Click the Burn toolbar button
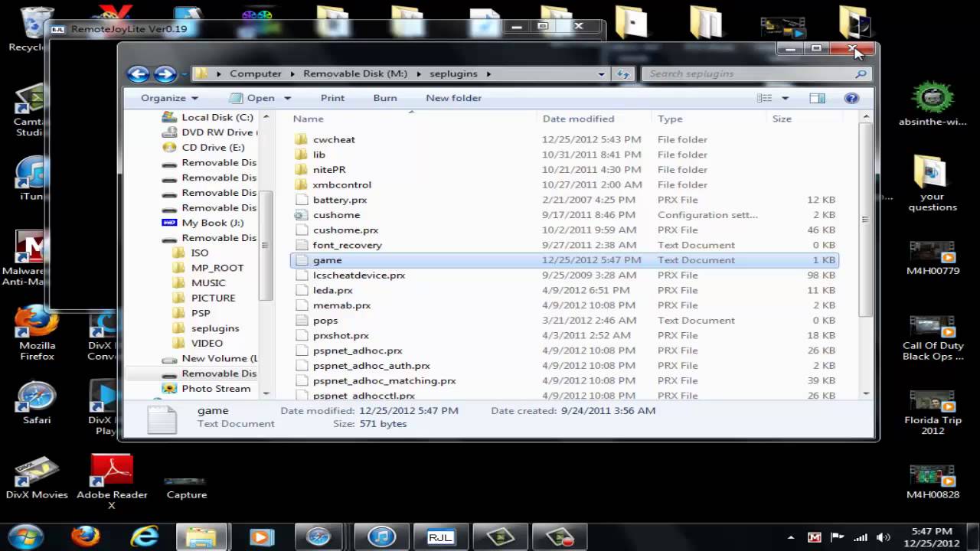Image resolution: width=980 pixels, height=551 pixels. tap(384, 98)
